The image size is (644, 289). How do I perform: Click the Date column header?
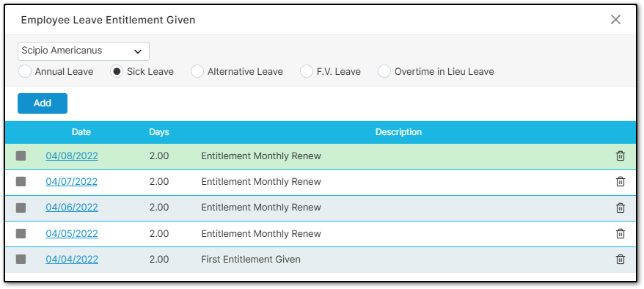(81, 132)
